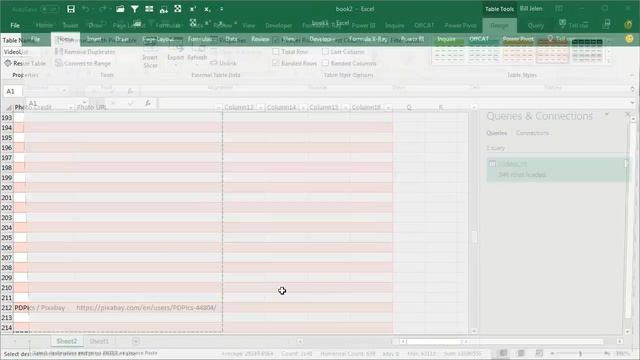This screenshot has width=640, height=360.
Task: Click the Remove Duplicates icon
Action: pos(59,52)
